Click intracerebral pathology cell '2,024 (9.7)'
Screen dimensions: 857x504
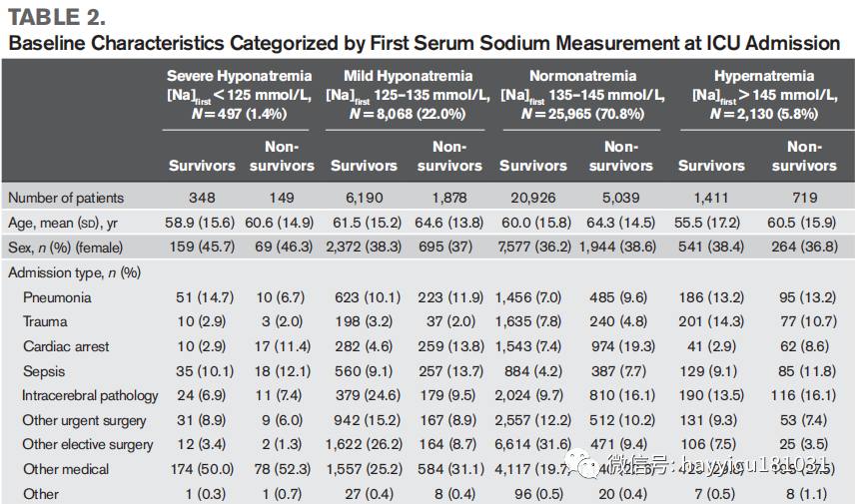tap(528, 395)
